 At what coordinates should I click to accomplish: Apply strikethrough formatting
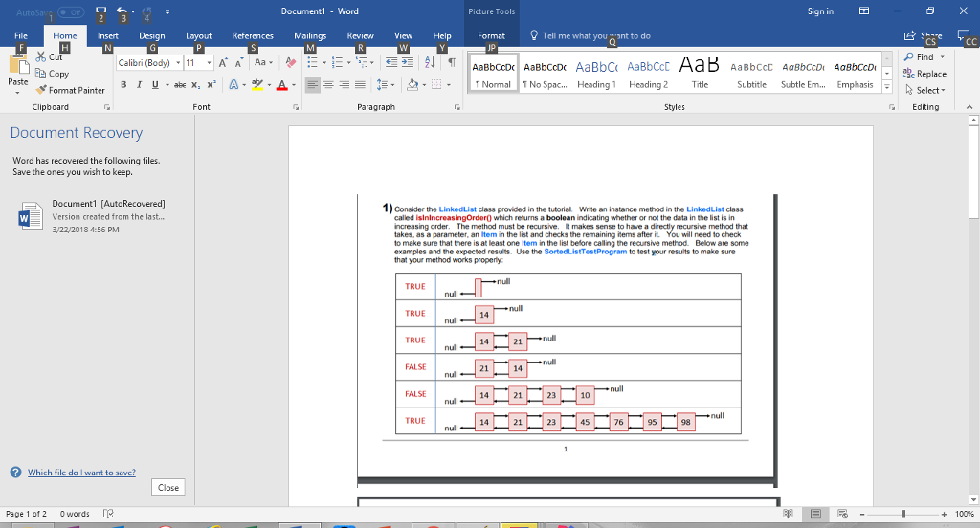180,84
